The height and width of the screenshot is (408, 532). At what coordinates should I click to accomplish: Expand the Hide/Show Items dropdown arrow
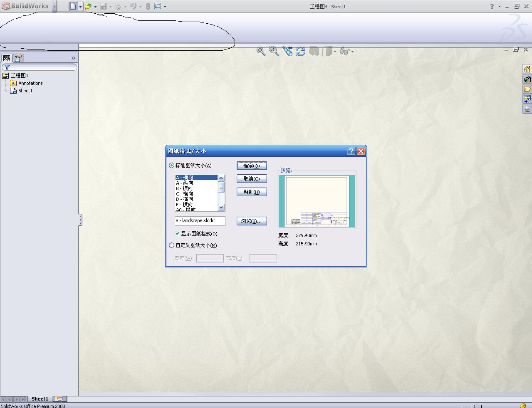point(352,52)
